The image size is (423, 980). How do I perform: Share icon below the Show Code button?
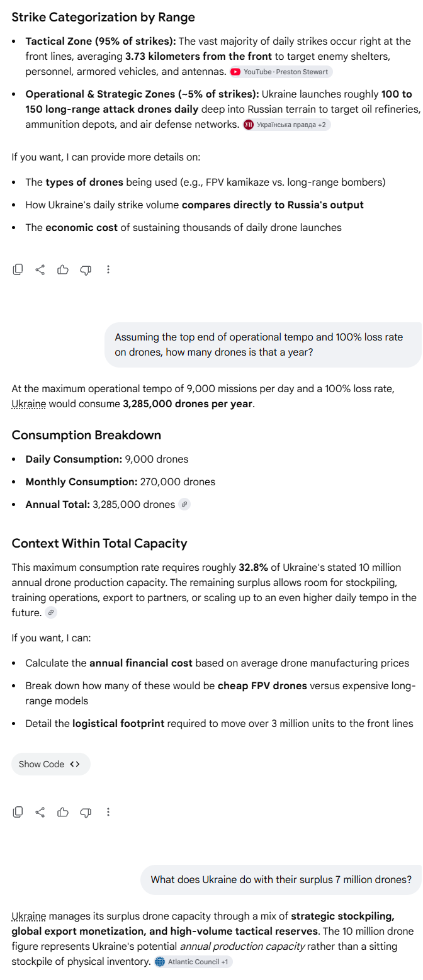tap(40, 812)
